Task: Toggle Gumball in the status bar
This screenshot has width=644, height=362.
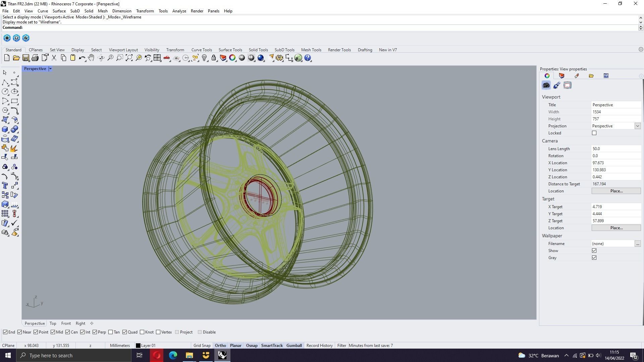Action: (294, 346)
